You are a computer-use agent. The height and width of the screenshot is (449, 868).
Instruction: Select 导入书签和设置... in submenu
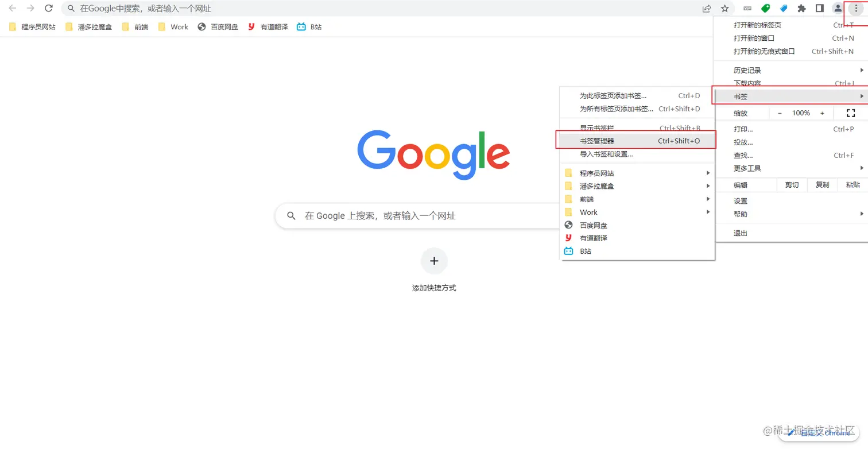coord(637,154)
